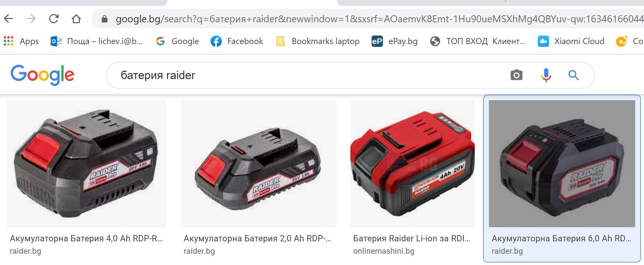The height and width of the screenshot is (265, 644).
Task: Open the 2,0 Ah battery thumbnail
Action: [258, 164]
